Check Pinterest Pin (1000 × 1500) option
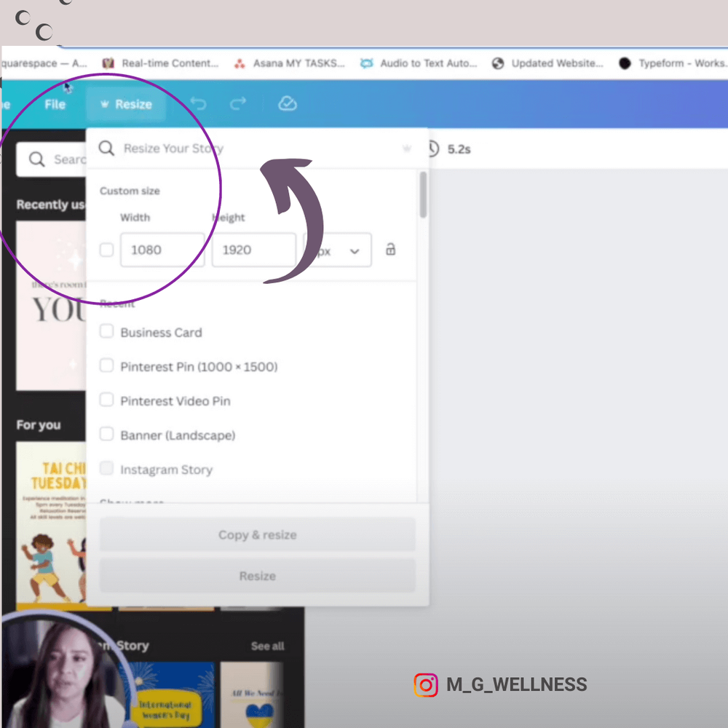This screenshot has width=728, height=728. pyautogui.click(x=107, y=365)
